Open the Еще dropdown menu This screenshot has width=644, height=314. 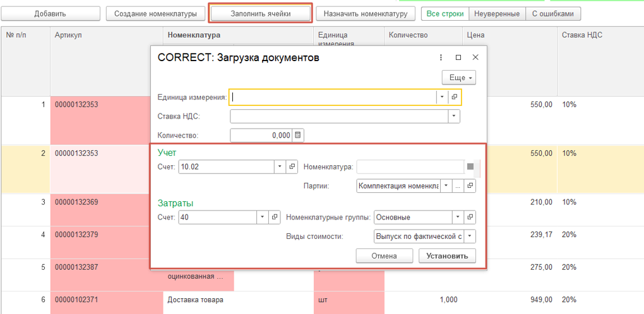coord(459,78)
